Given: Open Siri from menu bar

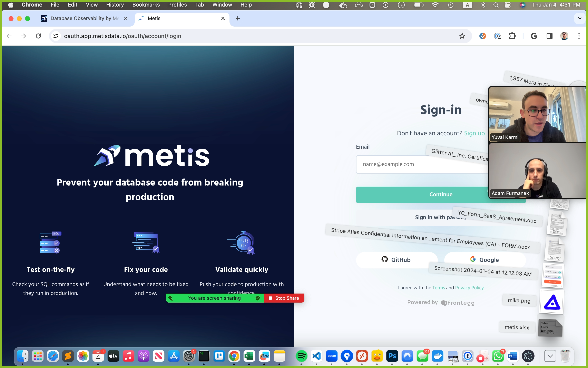Looking at the screenshot, I should [x=522, y=5].
